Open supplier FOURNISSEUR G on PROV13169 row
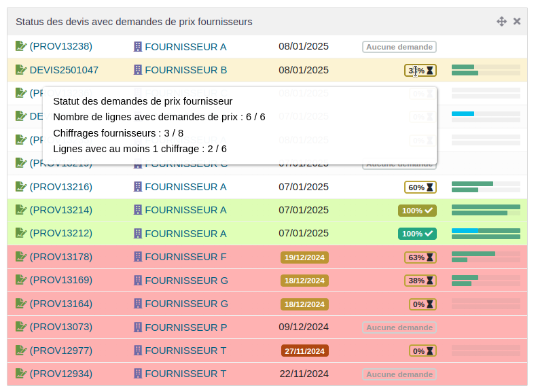Viewport: 538px width, 392px height. pyautogui.click(x=186, y=281)
